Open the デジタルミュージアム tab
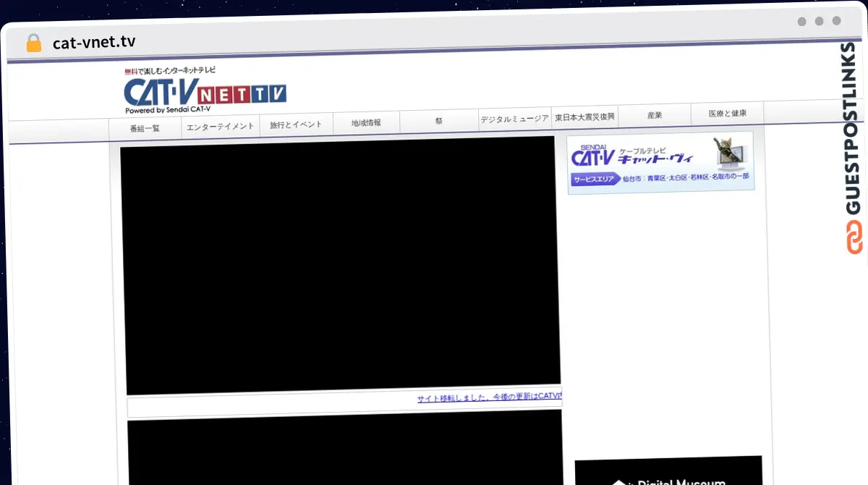The height and width of the screenshot is (485, 868). pos(514,119)
